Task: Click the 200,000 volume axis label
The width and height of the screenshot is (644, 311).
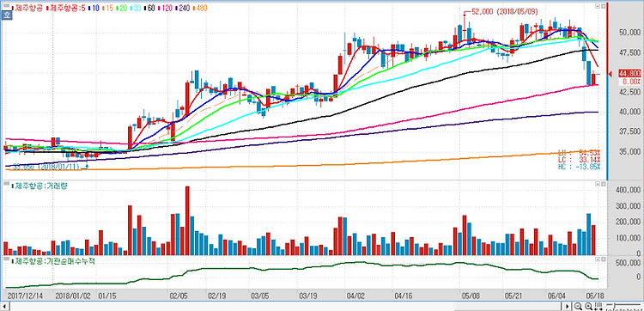Action: click(629, 223)
